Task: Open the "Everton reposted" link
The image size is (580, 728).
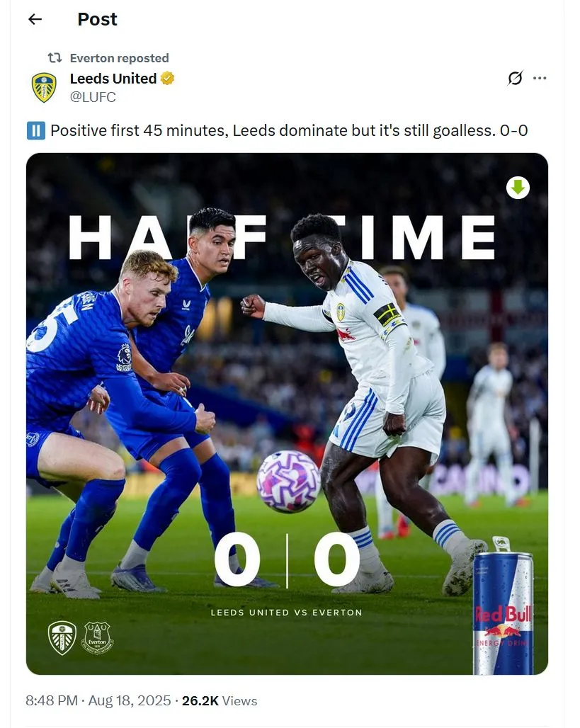Action: coord(119,58)
